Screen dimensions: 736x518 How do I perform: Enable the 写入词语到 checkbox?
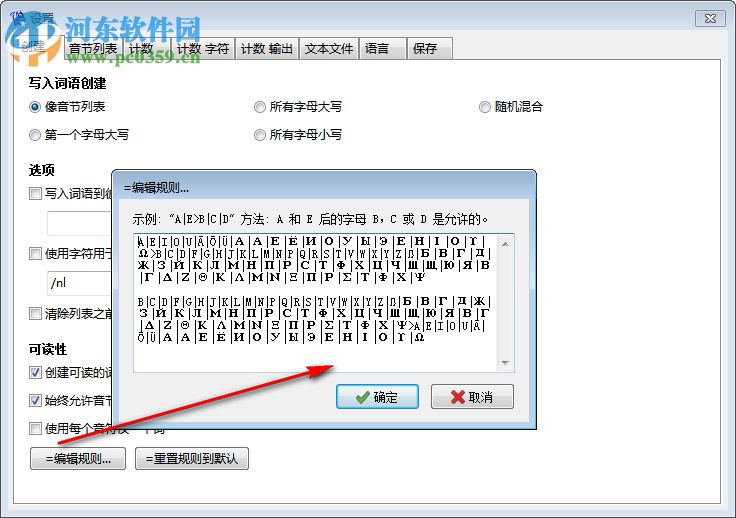pos(35,193)
